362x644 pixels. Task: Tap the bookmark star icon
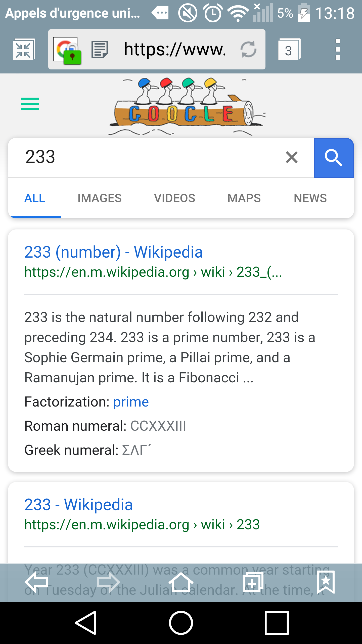pyautogui.click(x=326, y=582)
